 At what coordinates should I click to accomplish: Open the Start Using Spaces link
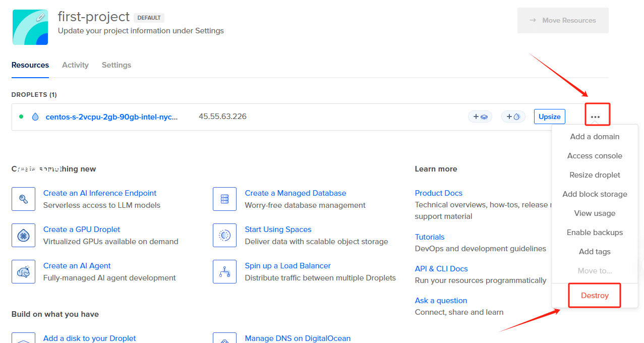278,230
